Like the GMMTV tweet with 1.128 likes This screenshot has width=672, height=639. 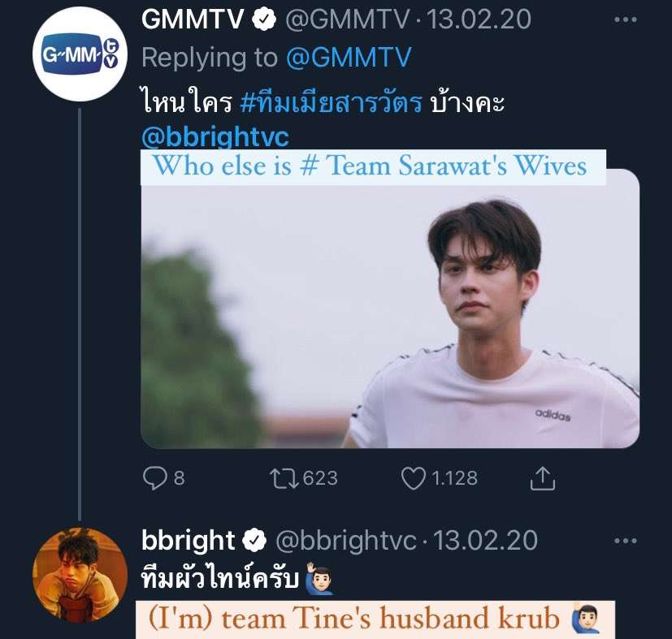coord(413,478)
